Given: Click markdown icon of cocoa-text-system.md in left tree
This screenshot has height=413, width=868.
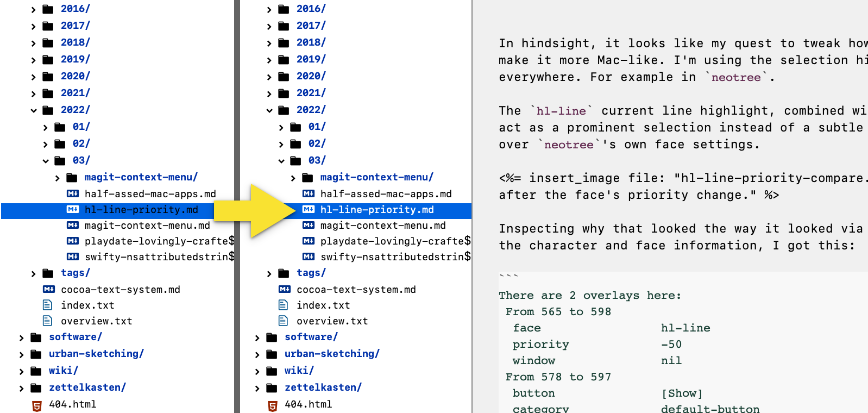Looking at the screenshot, I should pyautogui.click(x=49, y=289).
